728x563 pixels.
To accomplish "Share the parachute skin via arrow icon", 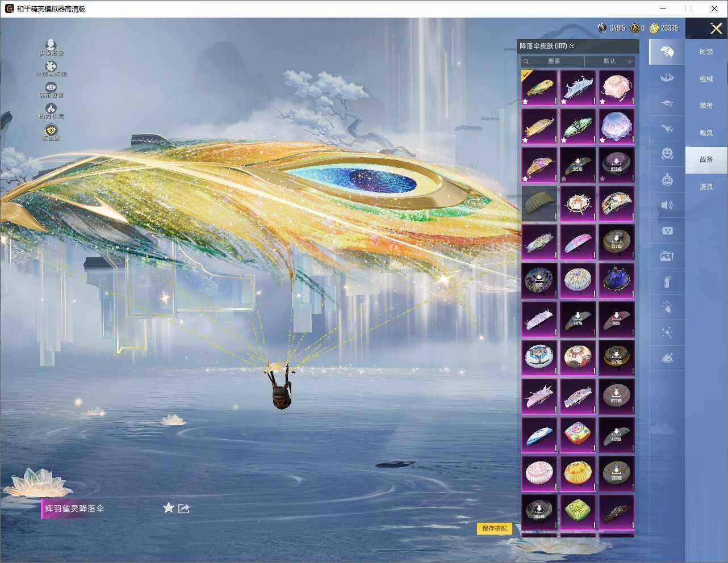I will [x=184, y=509].
